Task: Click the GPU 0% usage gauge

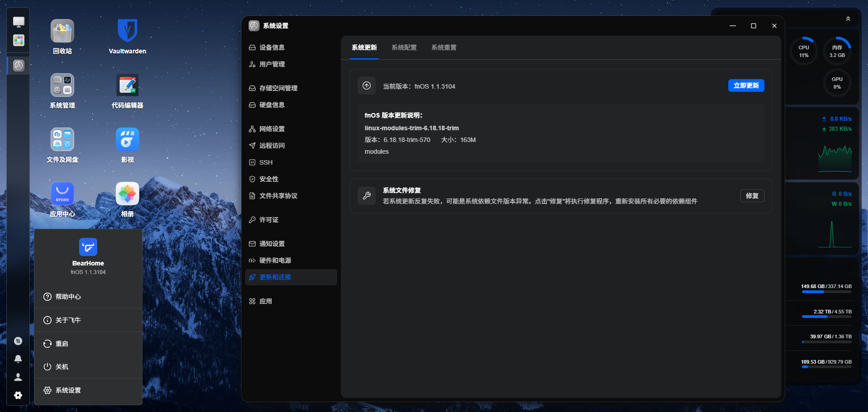Action: pos(837,83)
